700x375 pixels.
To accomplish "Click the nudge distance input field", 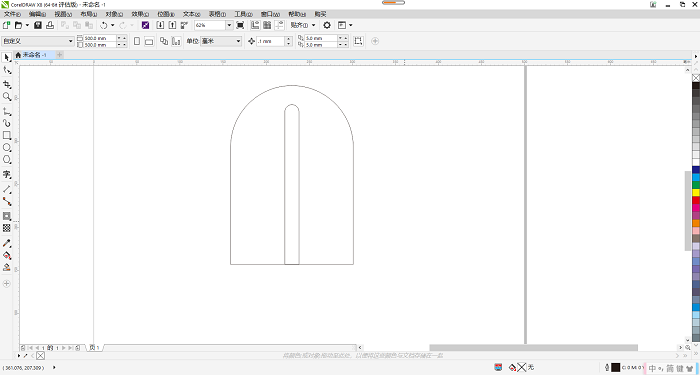I will click(x=271, y=41).
